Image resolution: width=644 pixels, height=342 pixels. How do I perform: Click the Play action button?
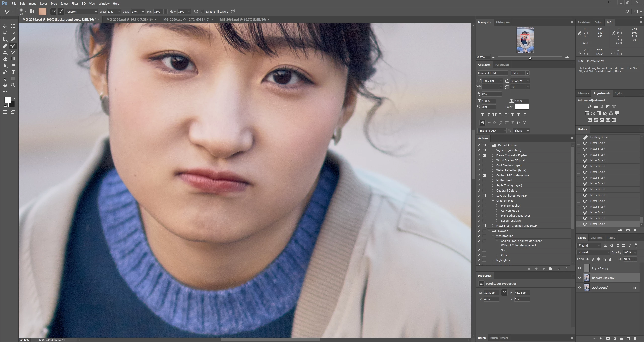[x=544, y=269]
